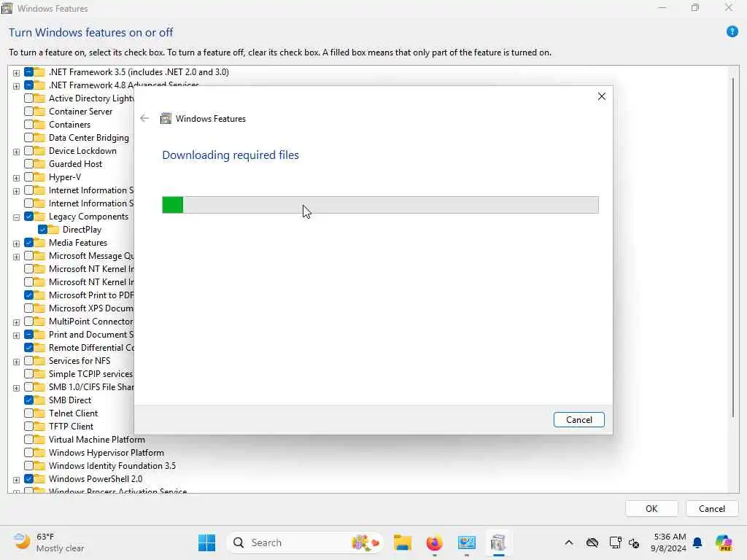Screen dimensions: 747x560
Task: Click the back arrow in Windows Features dialog
Action: click(144, 118)
